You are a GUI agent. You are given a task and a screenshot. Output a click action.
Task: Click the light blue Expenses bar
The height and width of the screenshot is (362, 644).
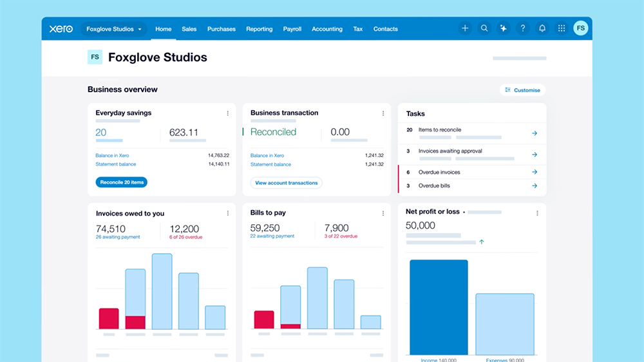(505, 324)
